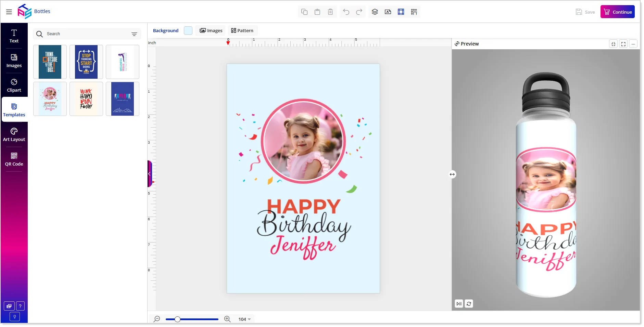644x327 pixels.
Task: Zoom out with the minus magnifier
Action: [157, 319]
